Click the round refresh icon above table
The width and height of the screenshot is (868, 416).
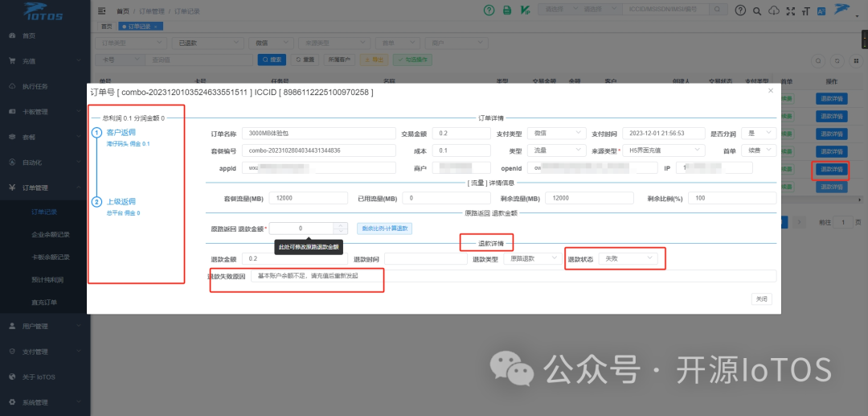pyautogui.click(x=837, y=61)
